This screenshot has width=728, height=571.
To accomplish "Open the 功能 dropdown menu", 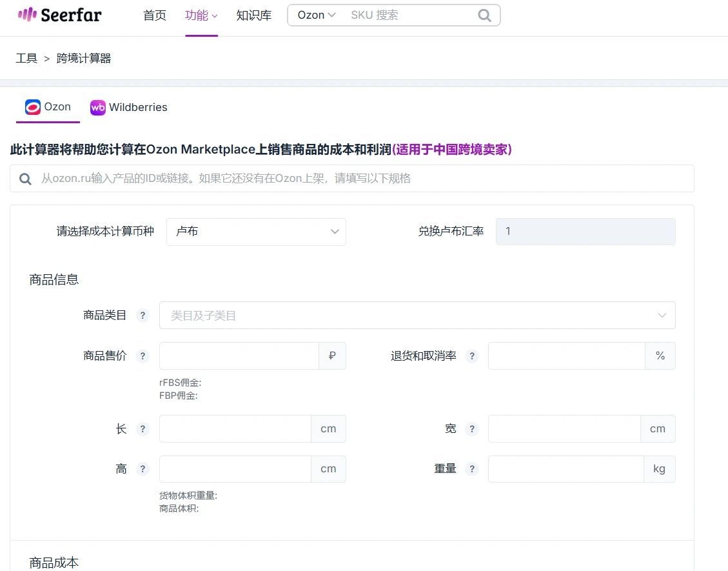I will [x=201, y=15].
